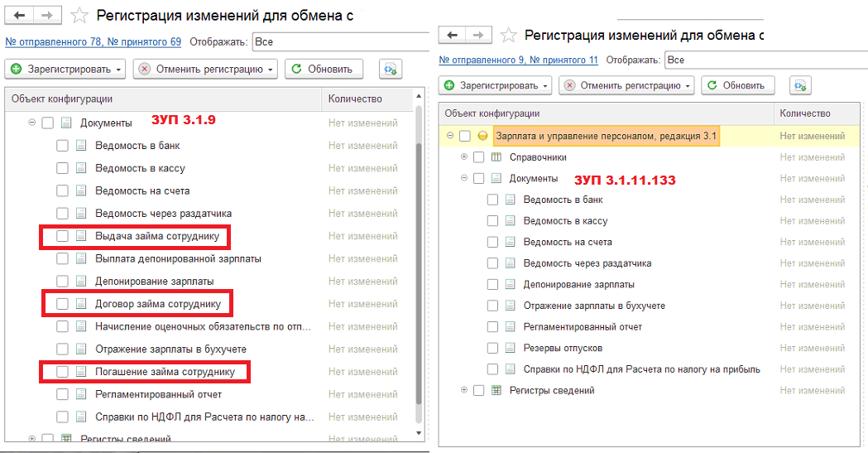Check Выдача займа сотруднику checkbox
The image size is (868, 453).
pos(63,237)
